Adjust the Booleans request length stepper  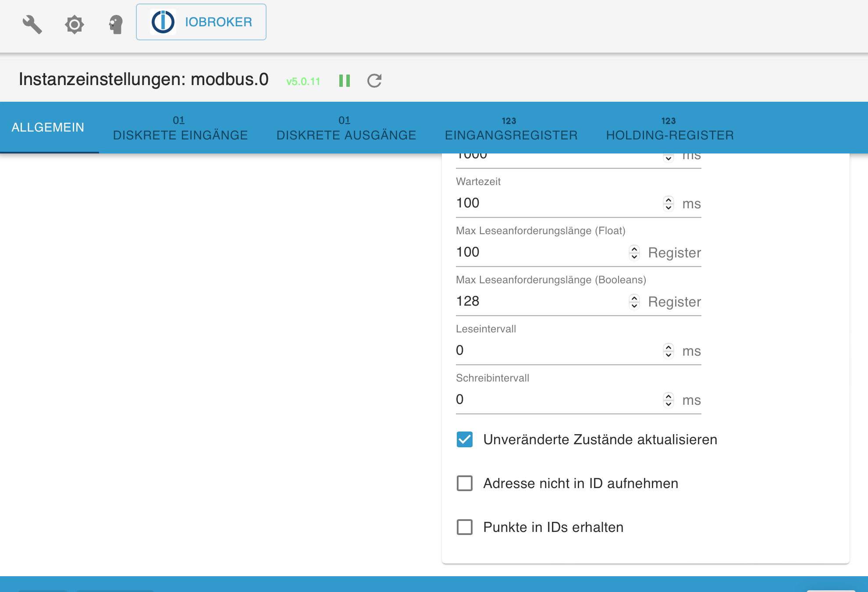(x=634, y=302)
